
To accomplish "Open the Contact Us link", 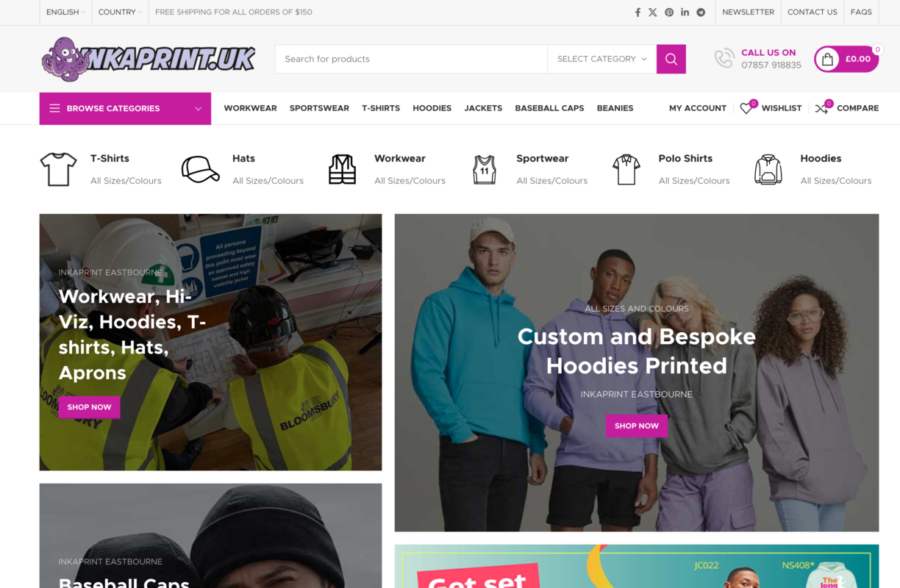I will click(812, 12).
